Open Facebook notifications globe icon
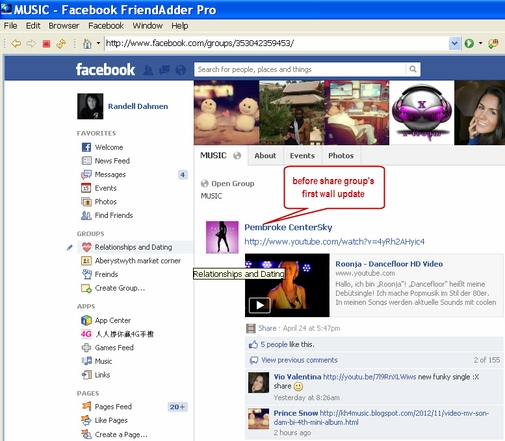The height and width of the screenshot is (441, 505). point(181,70)
